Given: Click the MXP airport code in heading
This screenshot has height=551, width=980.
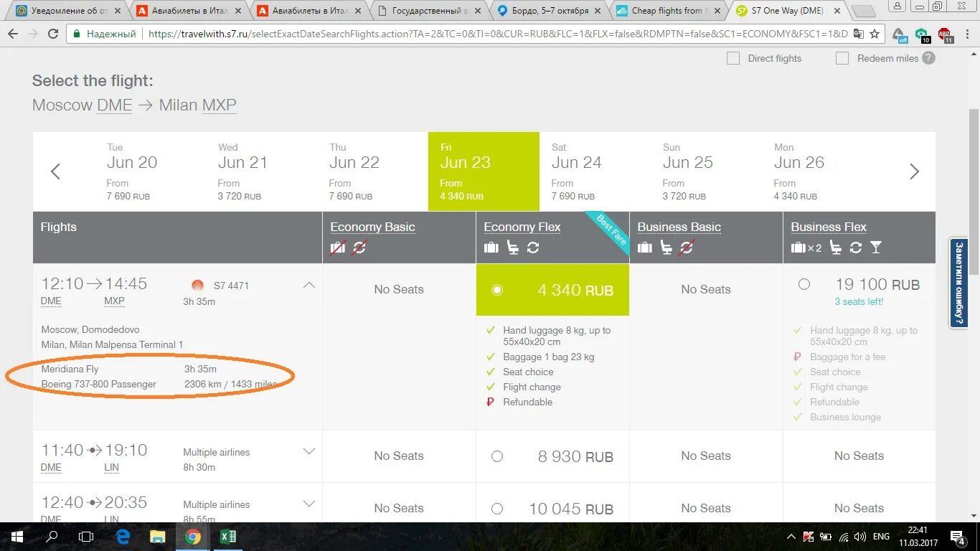Looking at the screenshot, I should coord(219,105).
